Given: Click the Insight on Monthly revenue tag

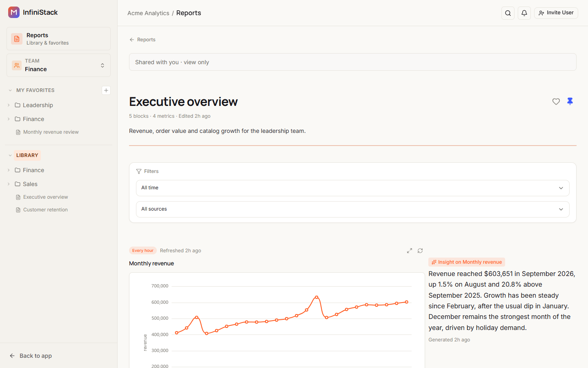Looking at the screenshot, I should pyautogui.click(x=467, y=262).
